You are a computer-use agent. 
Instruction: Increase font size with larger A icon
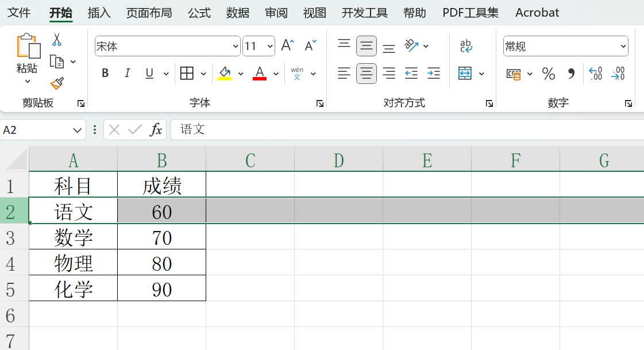[x=287, y=45]
